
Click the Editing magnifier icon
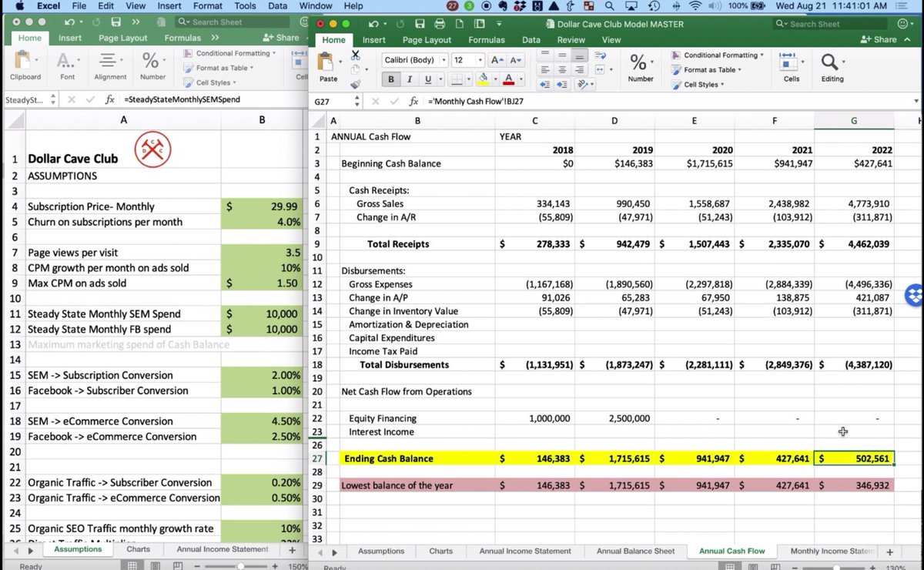pos(830,62)
